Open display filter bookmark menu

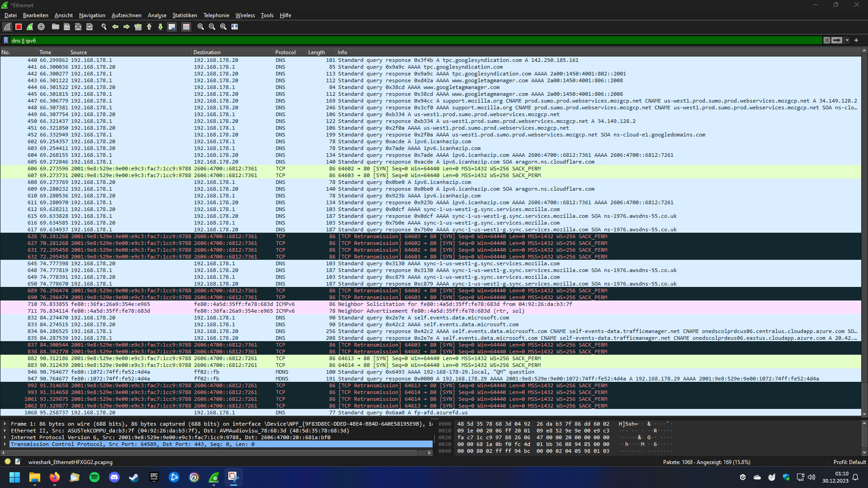6,40
